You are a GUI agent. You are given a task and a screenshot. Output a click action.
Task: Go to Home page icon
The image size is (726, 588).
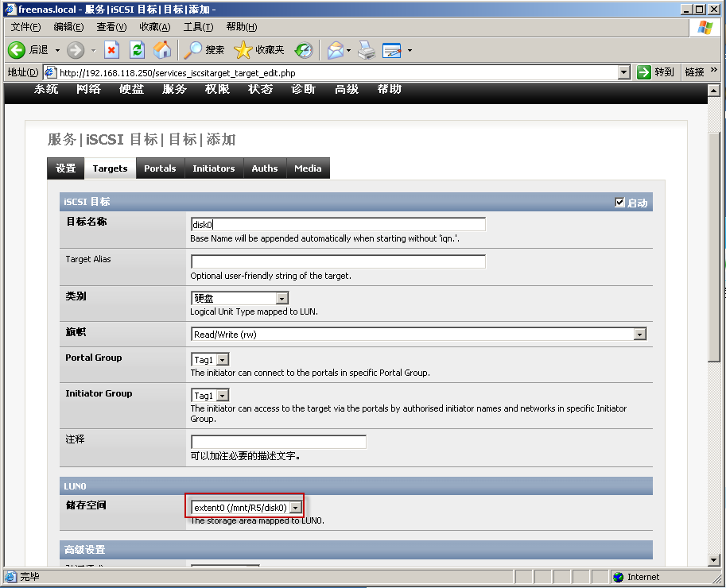coord(162,50)
